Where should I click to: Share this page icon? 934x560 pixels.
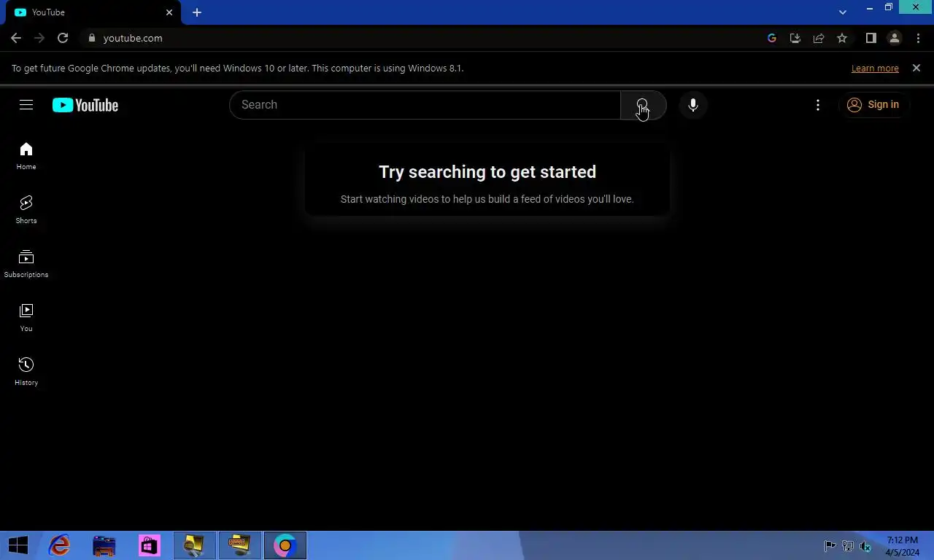click(x=819, y=38)
